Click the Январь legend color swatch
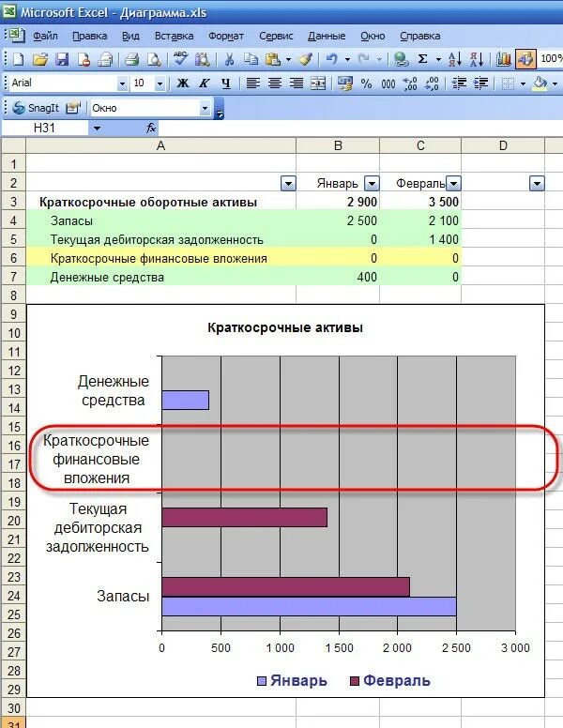Image resolution: width=563 pixels, height=728 pixels. 262,681
